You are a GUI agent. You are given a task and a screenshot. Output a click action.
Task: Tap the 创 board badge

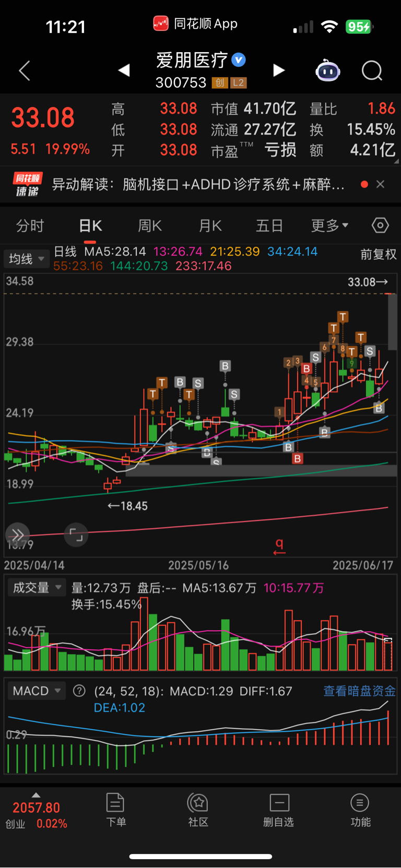[x=220, y=82]
